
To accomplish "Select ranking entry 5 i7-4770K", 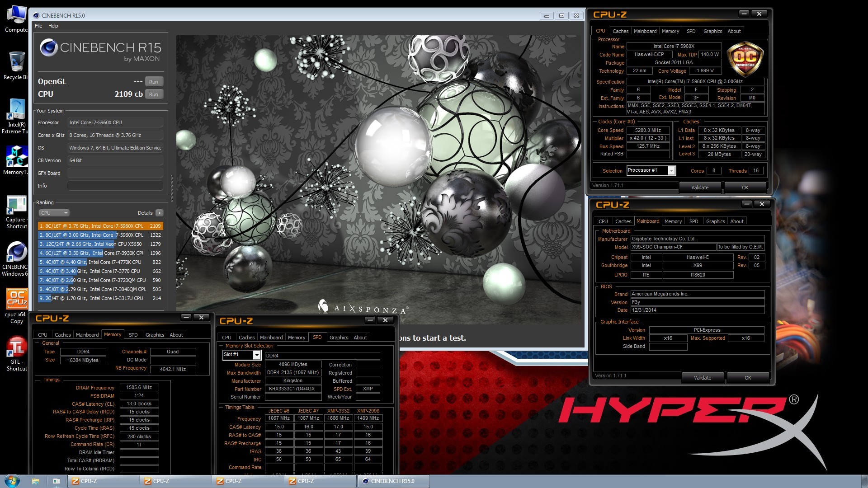I will (100, 262).
